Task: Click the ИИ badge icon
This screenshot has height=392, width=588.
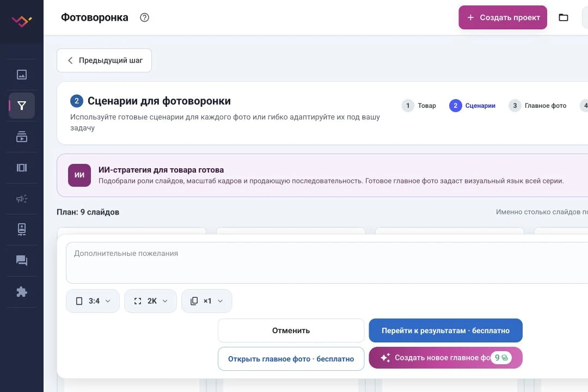Action: pyautogui.click(x=79, y=175)
